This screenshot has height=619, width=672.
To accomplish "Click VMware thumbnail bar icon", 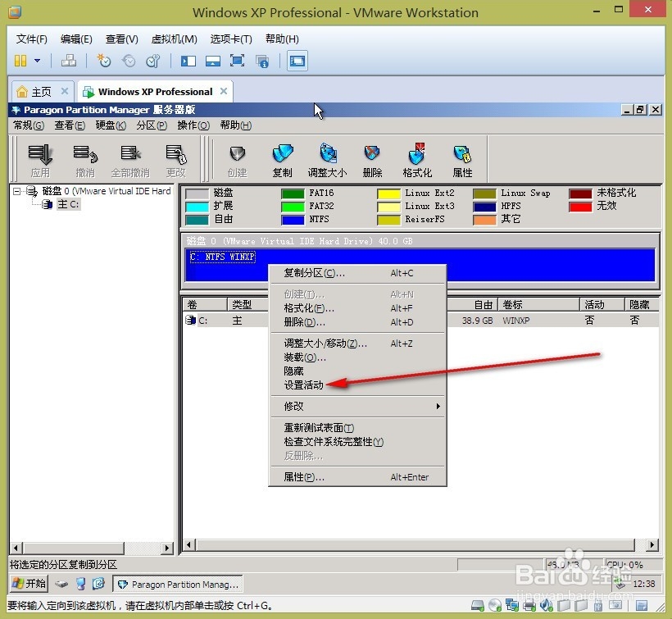I will pos(212,61).
